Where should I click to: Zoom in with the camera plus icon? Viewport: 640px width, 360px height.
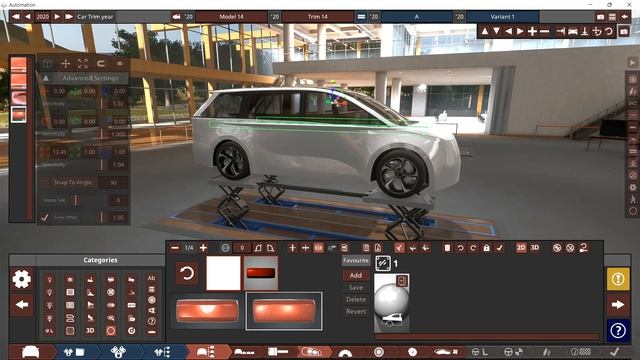532,31
